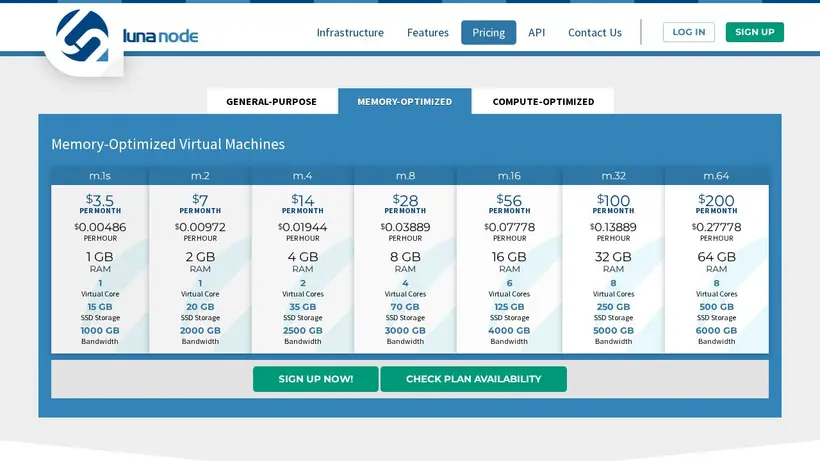Viewport: 820px width, 461px height.
Task: Open the Contact Us page
Action: (595, 32)
